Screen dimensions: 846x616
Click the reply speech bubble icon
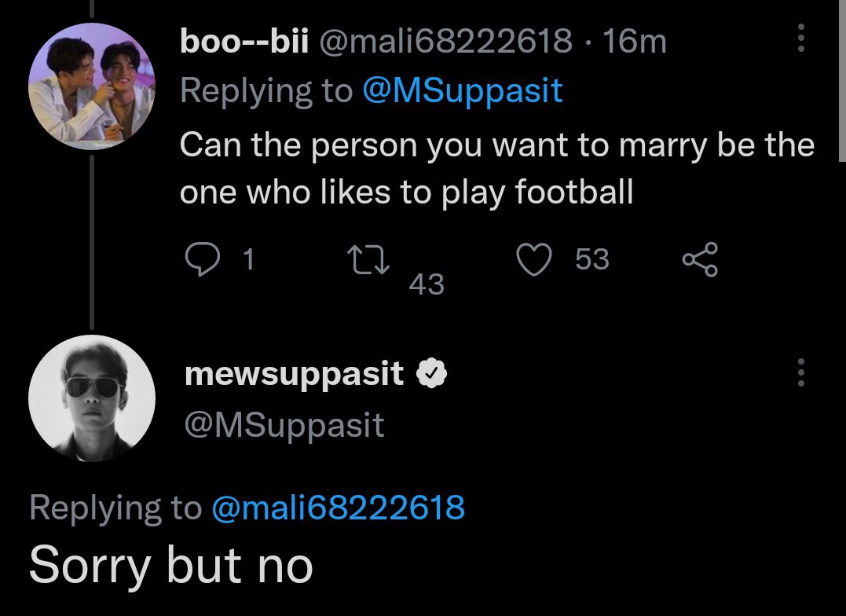(x=203, y=260)
